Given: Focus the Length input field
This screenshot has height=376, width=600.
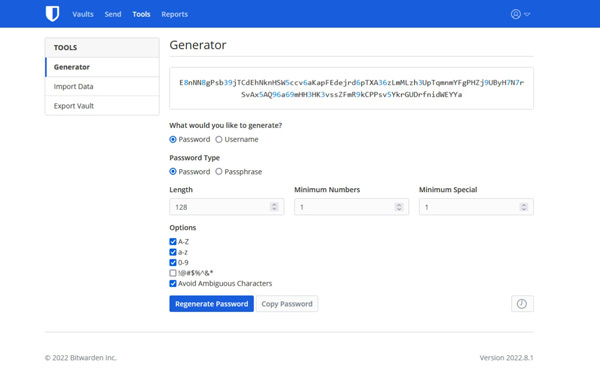Looking at the screenshot, I should pos(227,207).
